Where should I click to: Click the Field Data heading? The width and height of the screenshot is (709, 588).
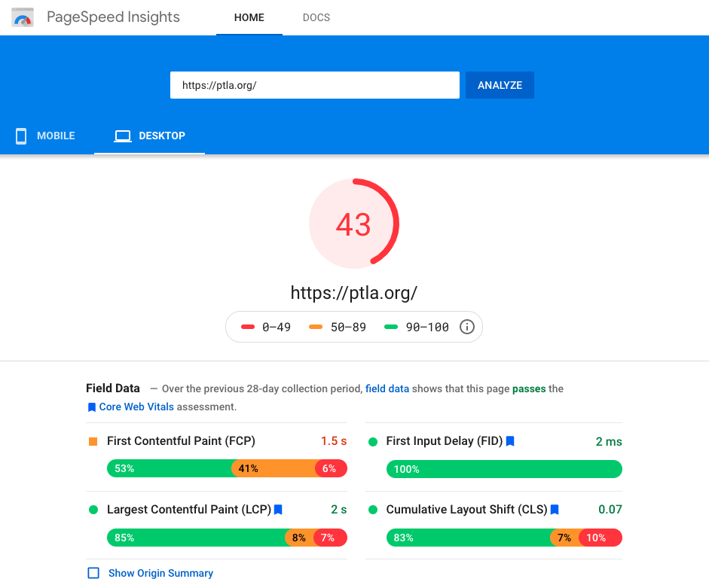(113, 388)
